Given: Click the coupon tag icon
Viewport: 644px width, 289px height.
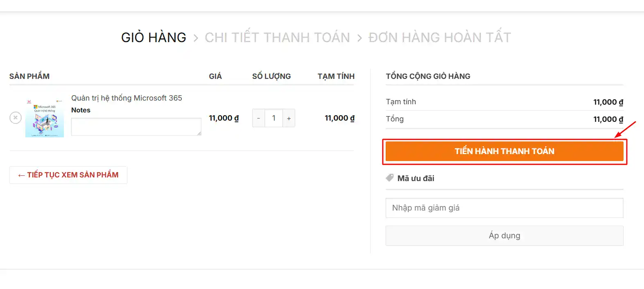Looking at the screenshot, I should (390, 178).
